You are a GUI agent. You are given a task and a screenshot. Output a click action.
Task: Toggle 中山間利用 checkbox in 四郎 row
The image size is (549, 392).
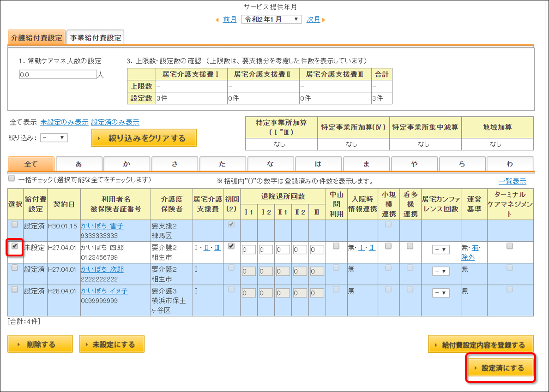(336, 246)
